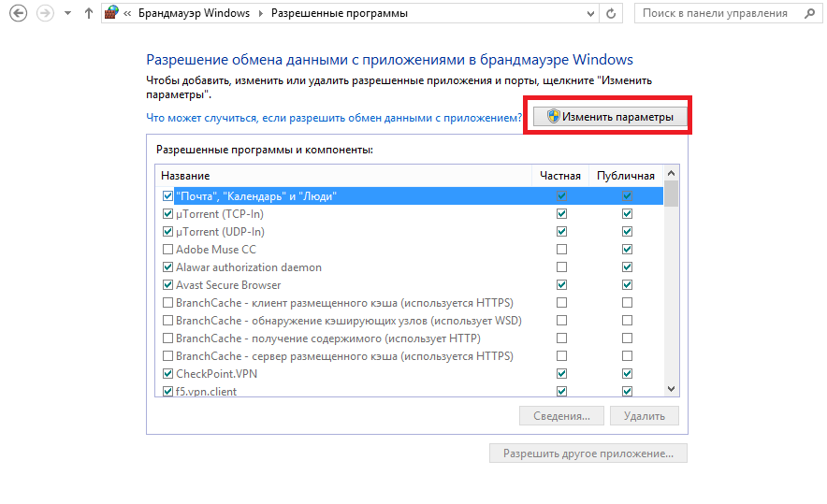
Task: Select the Avast Secure Browser row text
Action: pos(228,284)
